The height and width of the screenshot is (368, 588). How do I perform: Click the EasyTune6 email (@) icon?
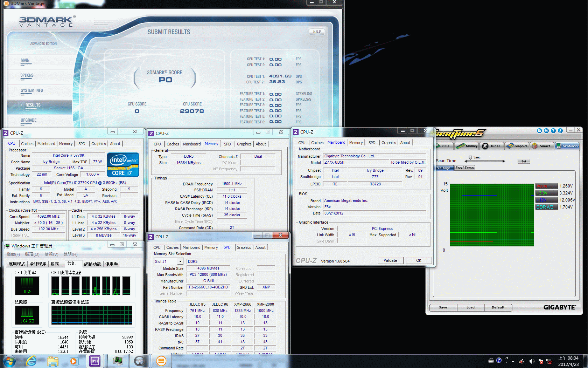click(546, 131)
